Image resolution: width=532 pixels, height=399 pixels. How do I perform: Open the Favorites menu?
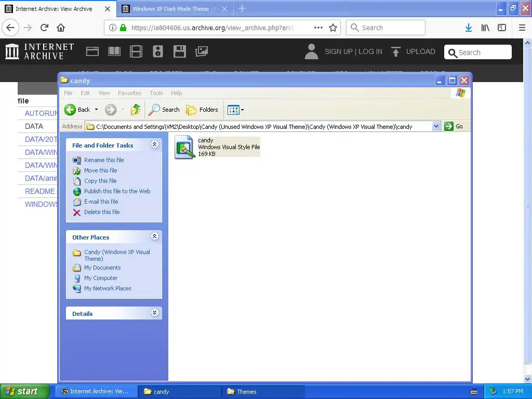point(129,93)
